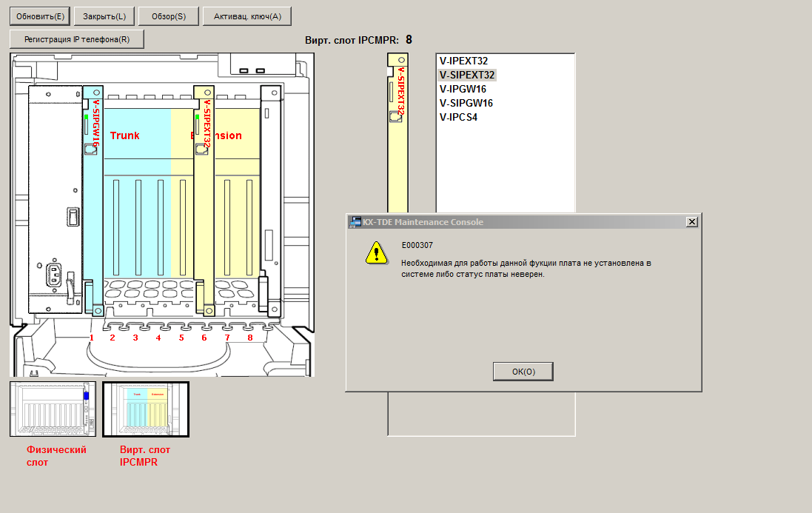Click the empty virtual extension slot 7
This screenshot has height=513, width=812.
(x=227, y=228)
